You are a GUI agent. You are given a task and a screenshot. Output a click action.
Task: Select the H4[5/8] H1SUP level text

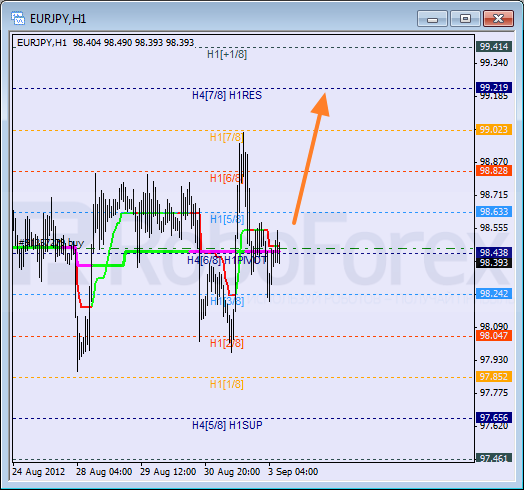227,425
